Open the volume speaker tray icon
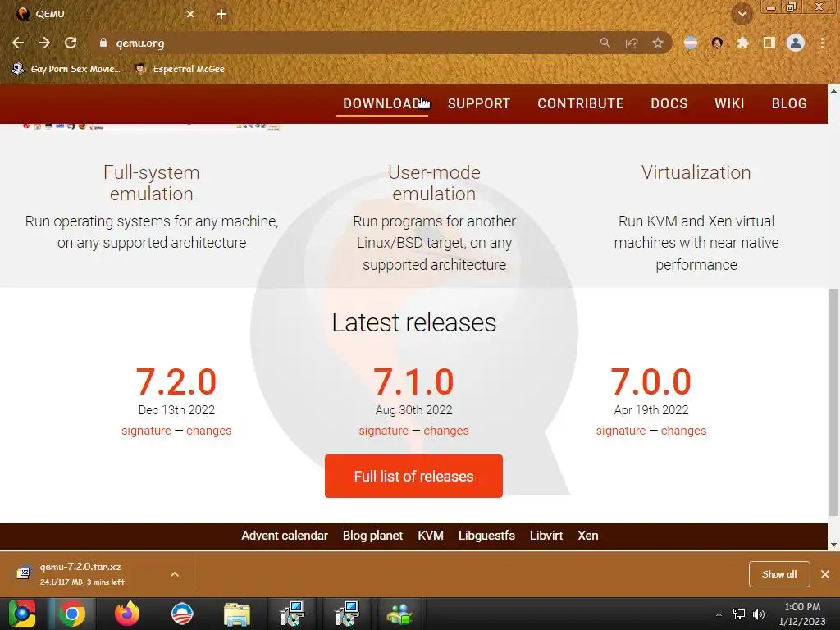 (x=759, y=614)
